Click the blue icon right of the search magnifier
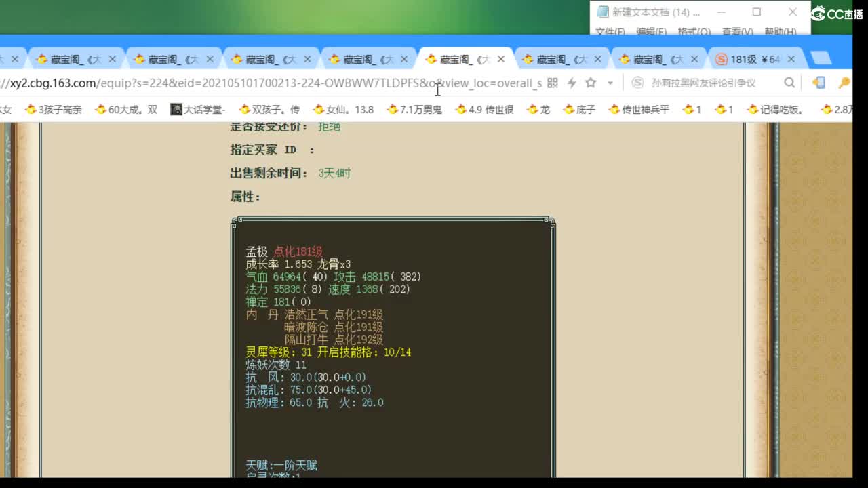Viewport: 868px width, 488px height. point(819,83)
